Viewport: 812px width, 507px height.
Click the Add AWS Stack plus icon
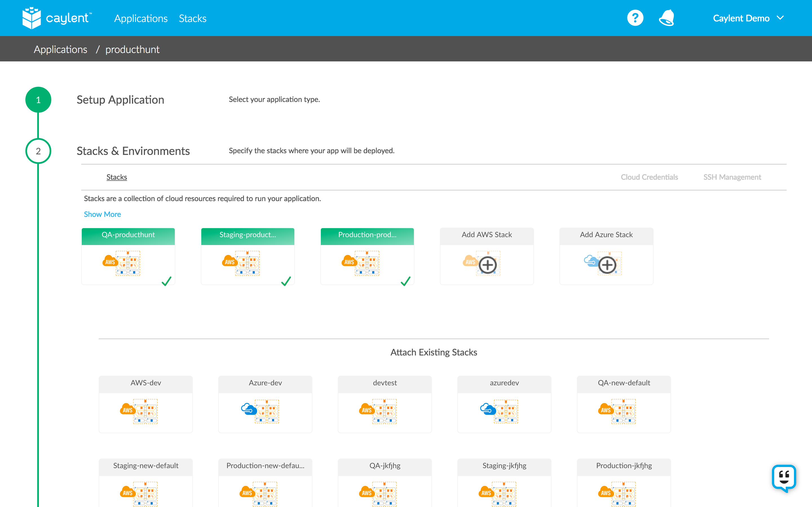(487, 265)
